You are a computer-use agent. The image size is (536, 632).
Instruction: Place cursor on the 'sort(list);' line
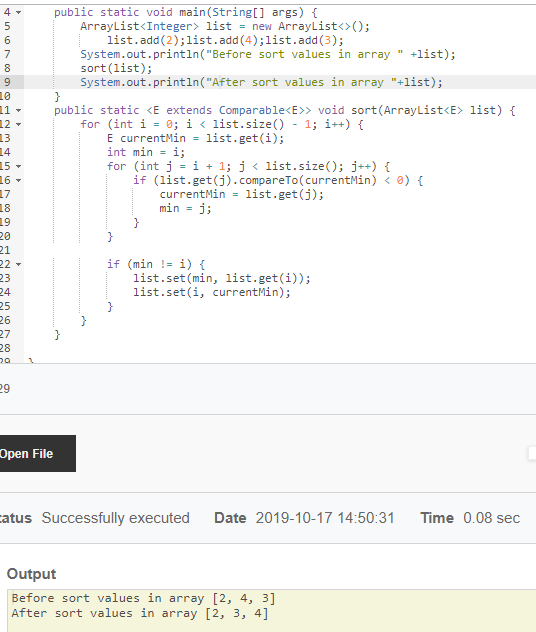(116, 68)
